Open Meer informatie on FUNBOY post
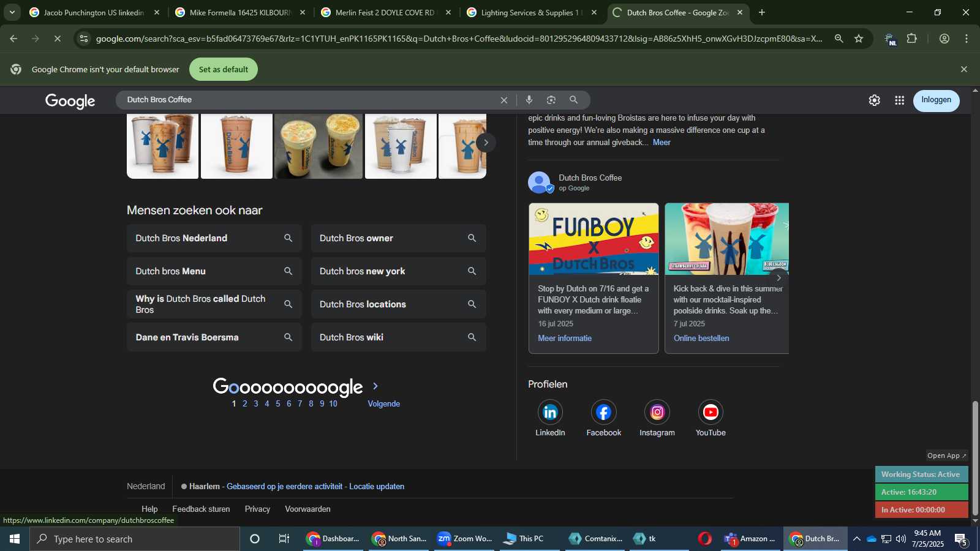The image size is (980, 551). [565, 339]
